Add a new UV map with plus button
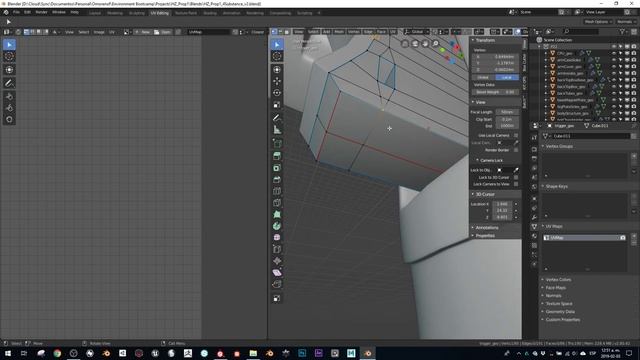Image resolution: width=640 pixels, height=360 pixels. (x=634, y=236)
